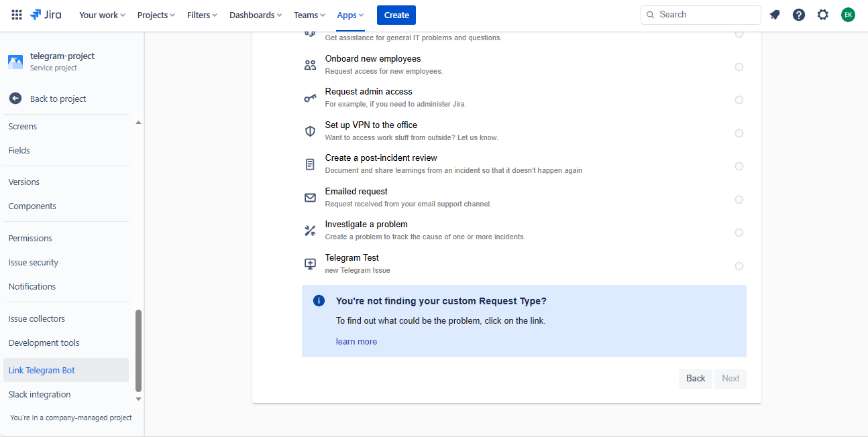The height and width of the screenshot is (437, 868).
Task: Click the Back to project arrow icon
Action: click(15, 99)
